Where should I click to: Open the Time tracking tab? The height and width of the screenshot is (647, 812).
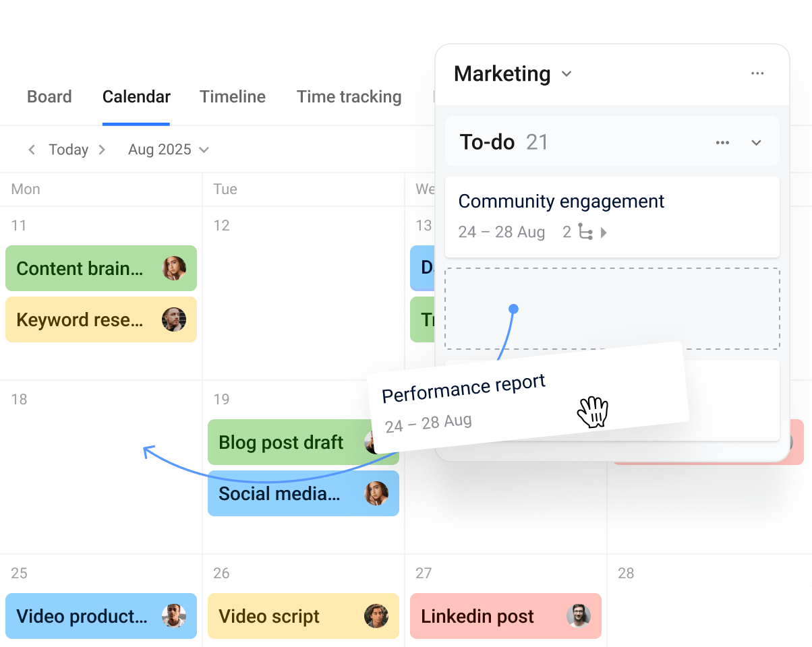point(349,96)
